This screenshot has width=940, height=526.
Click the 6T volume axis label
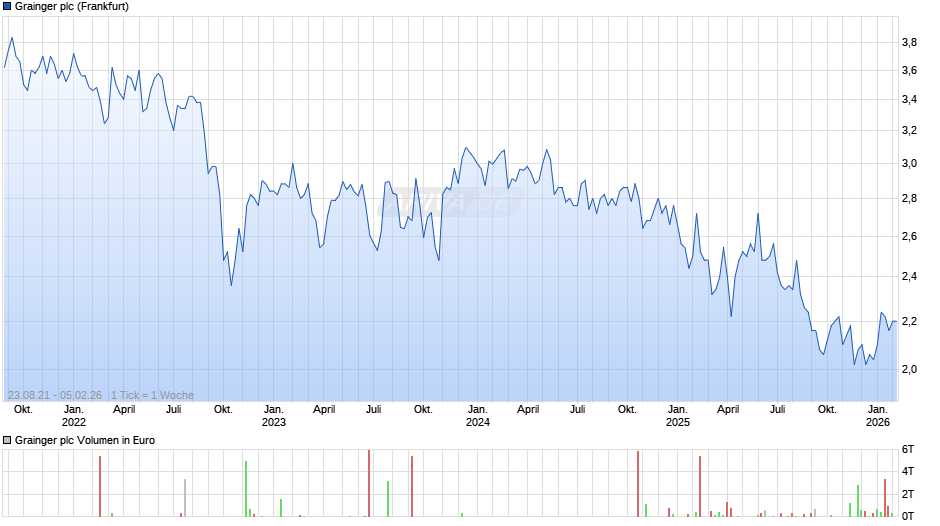(908, 449)
